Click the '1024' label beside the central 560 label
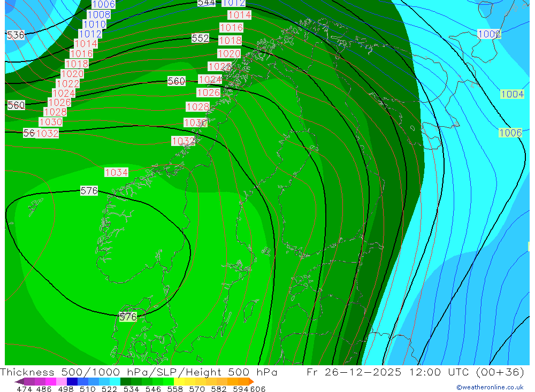Viewport: 535px width, 392px height. pyautogui.click(x=210, y=80)
